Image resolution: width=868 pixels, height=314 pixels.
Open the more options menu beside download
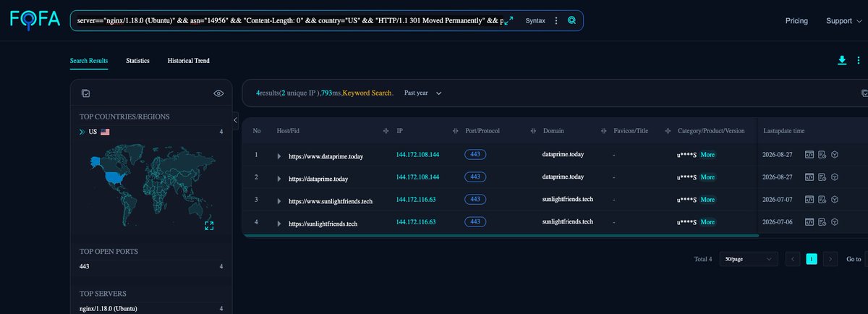(x=859, y=61)
